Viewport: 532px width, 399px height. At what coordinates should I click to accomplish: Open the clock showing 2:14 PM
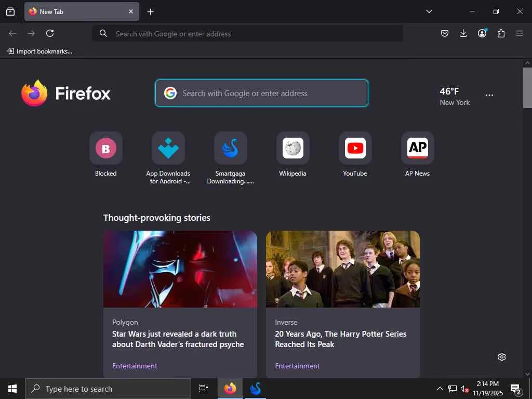point(488,389)
